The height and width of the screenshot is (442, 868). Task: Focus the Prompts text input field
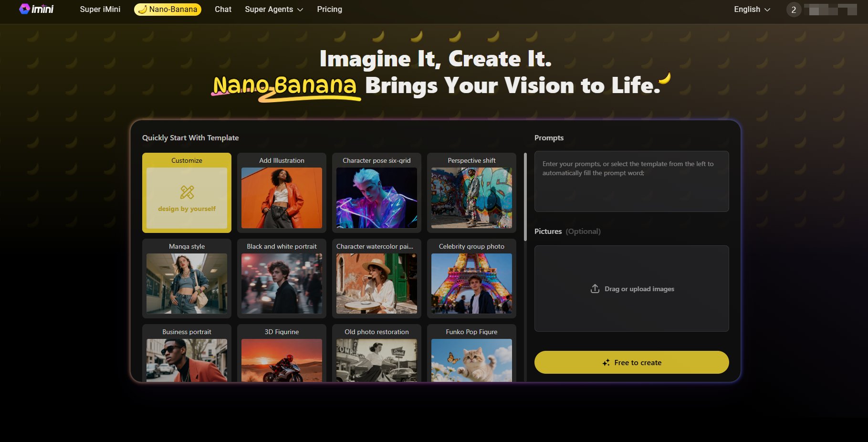(x=631, y=181)
